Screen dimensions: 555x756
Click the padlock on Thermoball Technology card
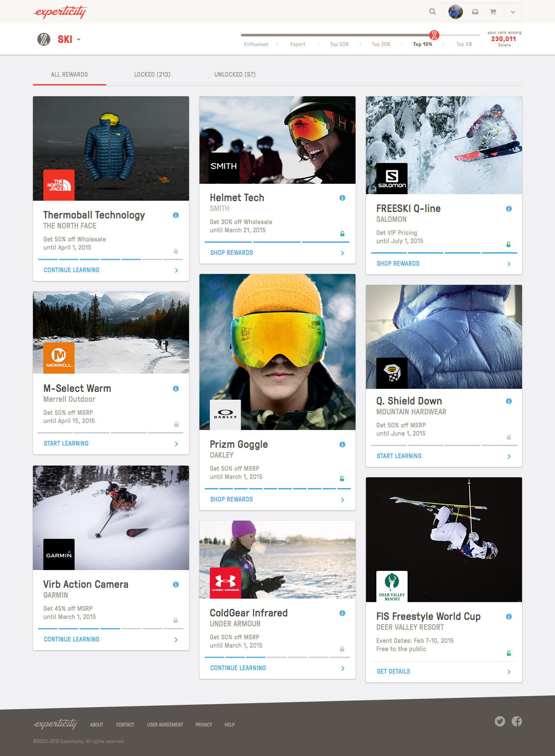pos(176,251)
